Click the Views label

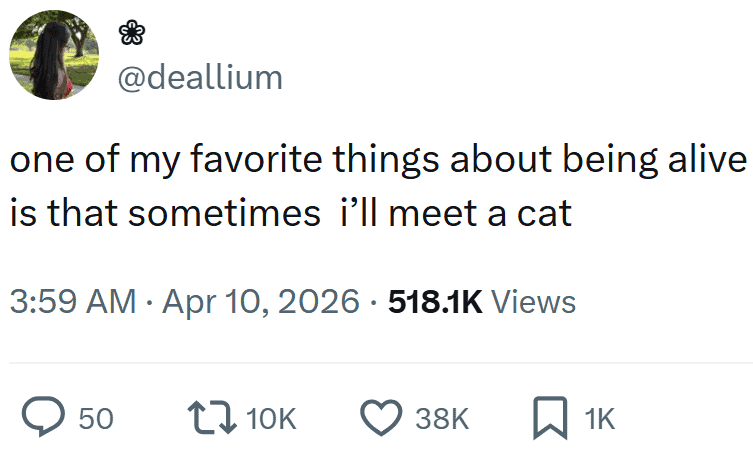point(535,301)
